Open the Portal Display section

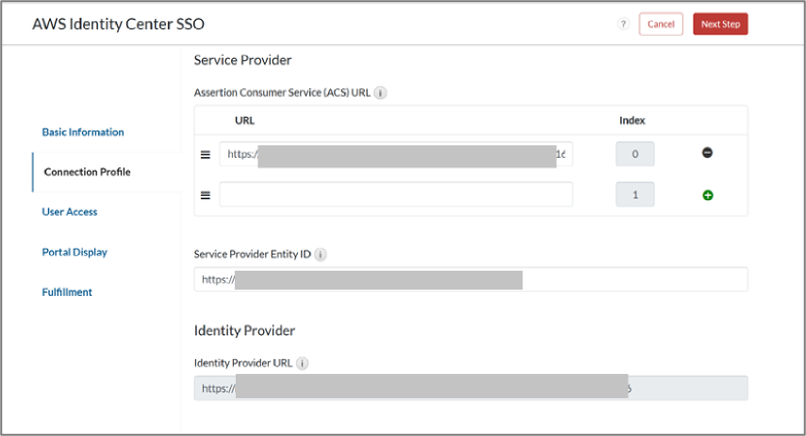pyautogui.click(x=75, y=252)
